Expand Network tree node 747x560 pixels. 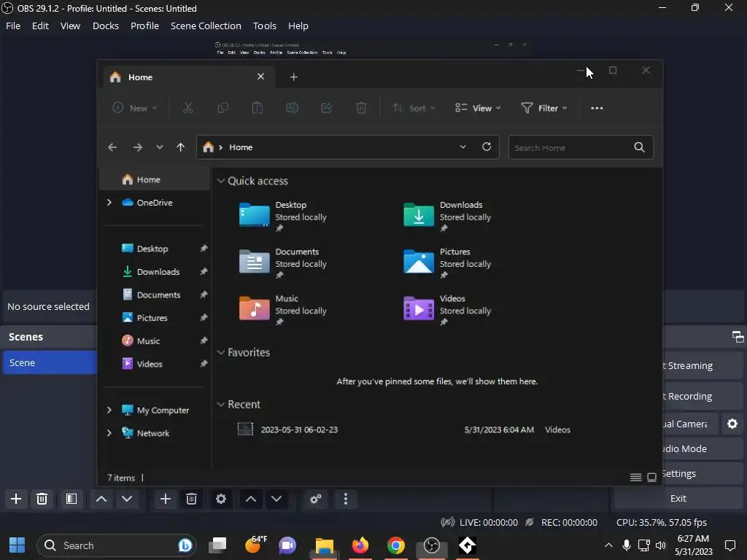tap(109, 433)
